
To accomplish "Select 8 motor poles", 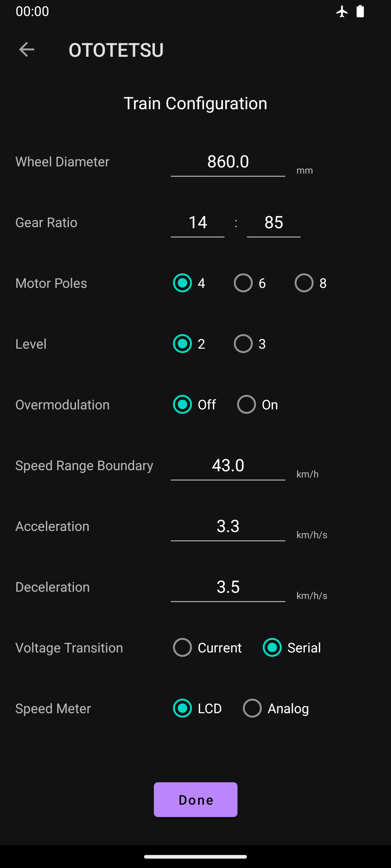I will point(311,283).
